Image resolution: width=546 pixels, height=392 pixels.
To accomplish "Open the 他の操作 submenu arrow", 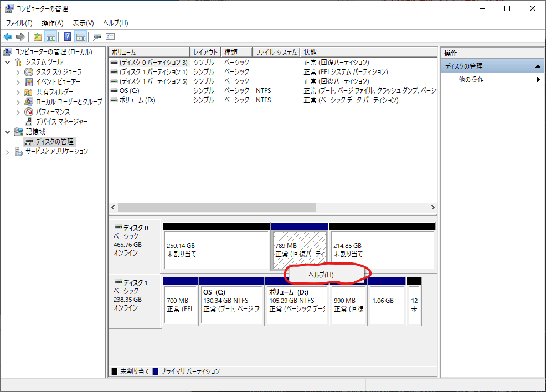I will [538, 79].
